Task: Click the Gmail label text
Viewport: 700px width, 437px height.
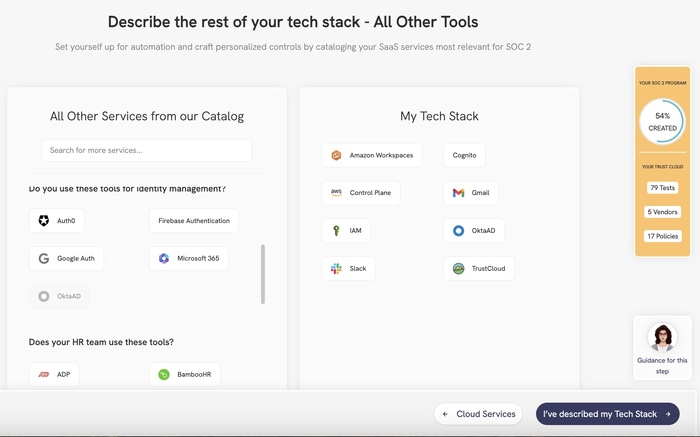Action: coord(480,193)
